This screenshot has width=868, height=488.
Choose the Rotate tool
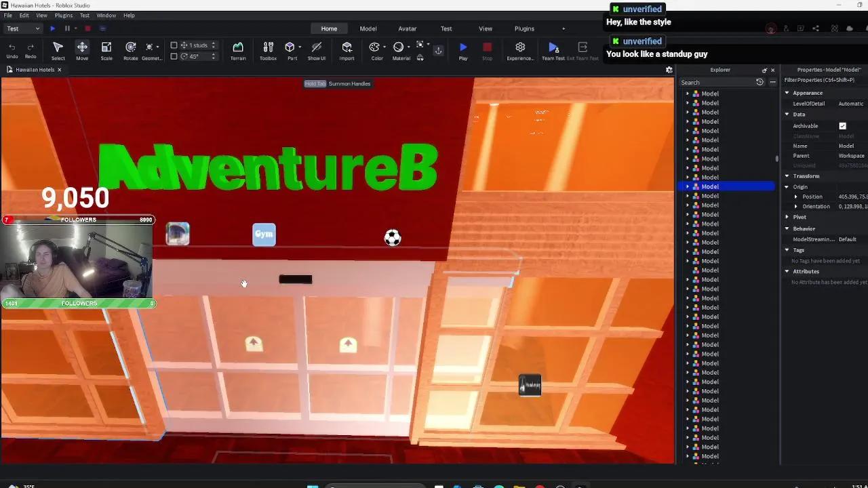click(x=130, y=50)
